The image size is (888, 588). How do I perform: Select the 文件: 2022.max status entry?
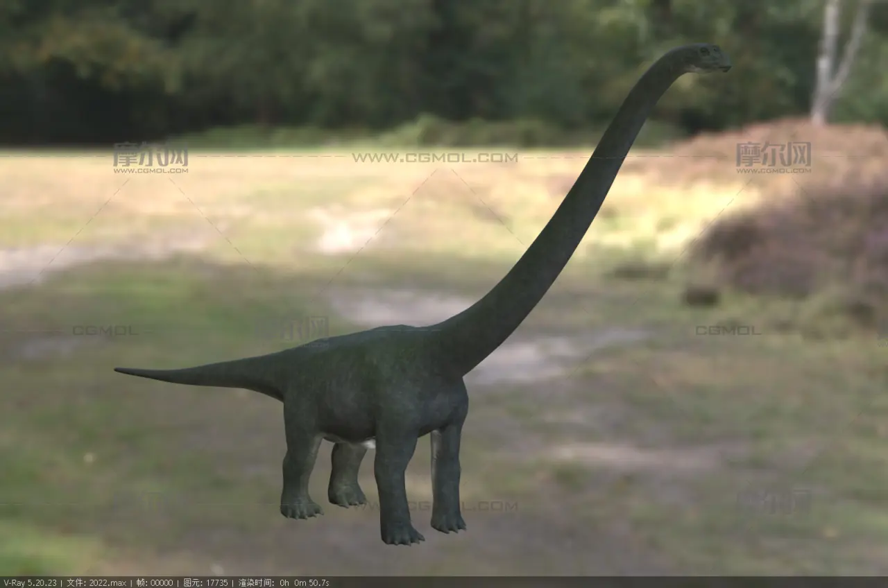tap(96, 582)
